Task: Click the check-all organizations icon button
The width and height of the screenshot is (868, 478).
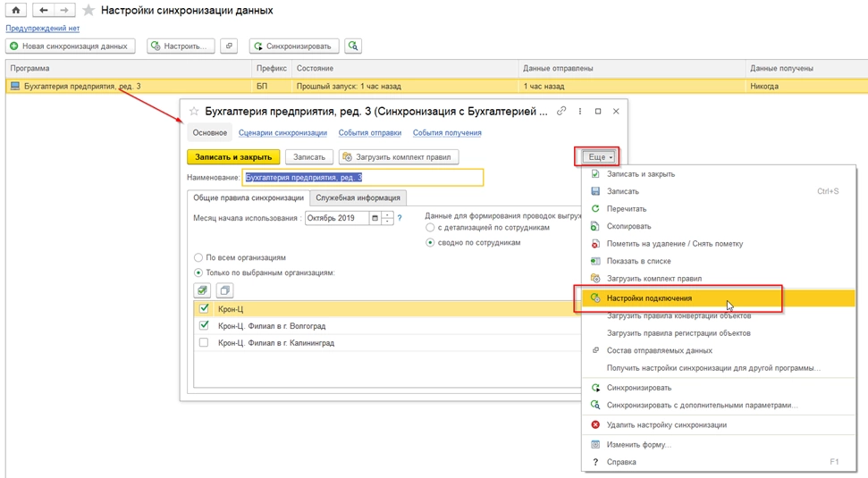Action: point(202,289)
